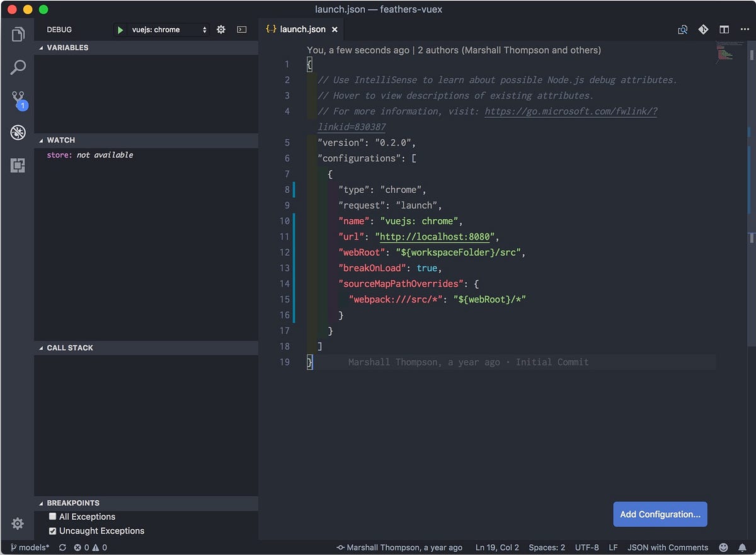
Task: Split the editor using the split icon
Action: [x=724, y=29]
